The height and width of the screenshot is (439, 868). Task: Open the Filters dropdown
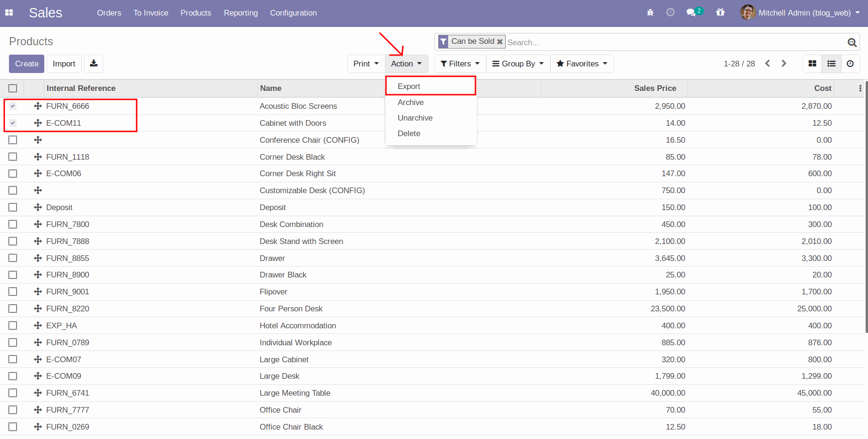(460, 64)
